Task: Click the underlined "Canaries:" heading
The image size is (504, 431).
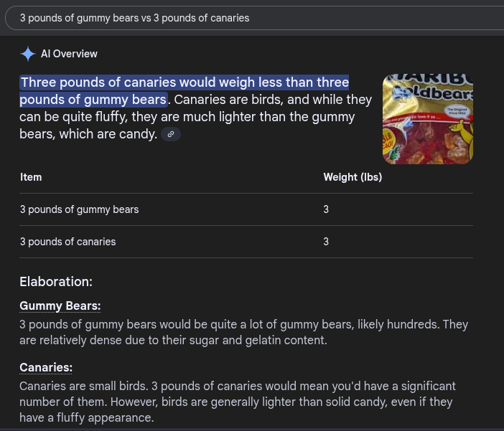Action: coord(46,368)
